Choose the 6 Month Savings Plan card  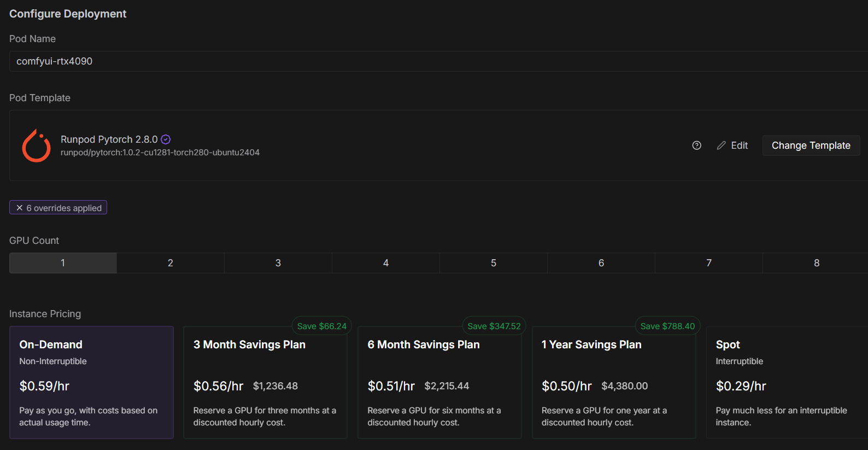[x=439, y=382]
